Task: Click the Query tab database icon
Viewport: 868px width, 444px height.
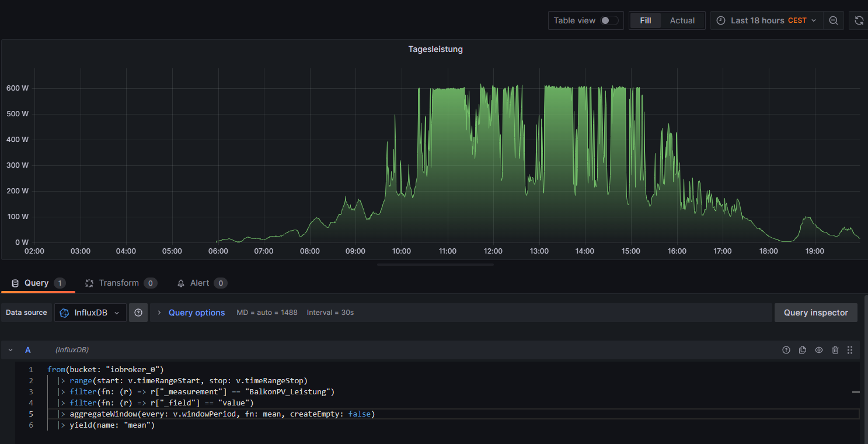Action: pyautogui.click(x=15, y=283)
